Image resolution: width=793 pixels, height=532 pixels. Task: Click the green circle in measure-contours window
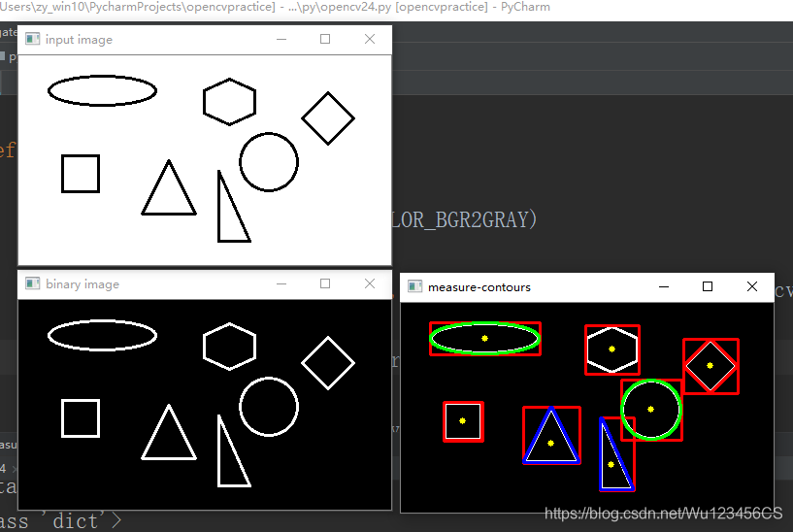click(x=651, y=410)
